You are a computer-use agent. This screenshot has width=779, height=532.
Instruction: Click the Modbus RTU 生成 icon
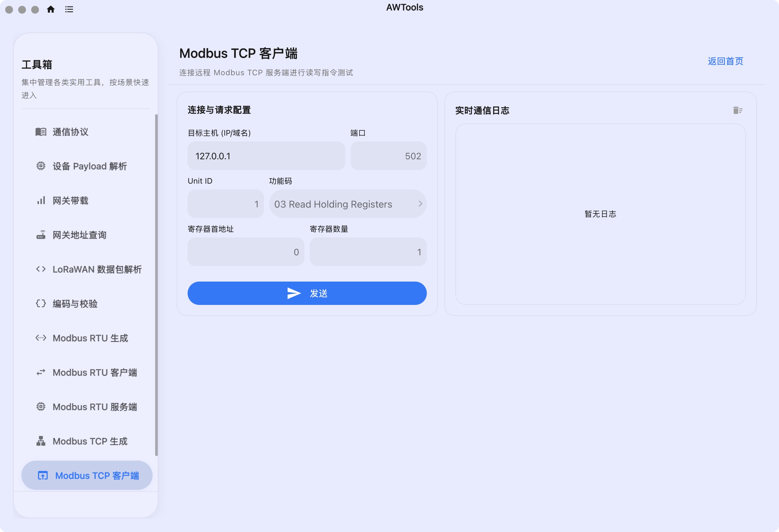(41, 338)
